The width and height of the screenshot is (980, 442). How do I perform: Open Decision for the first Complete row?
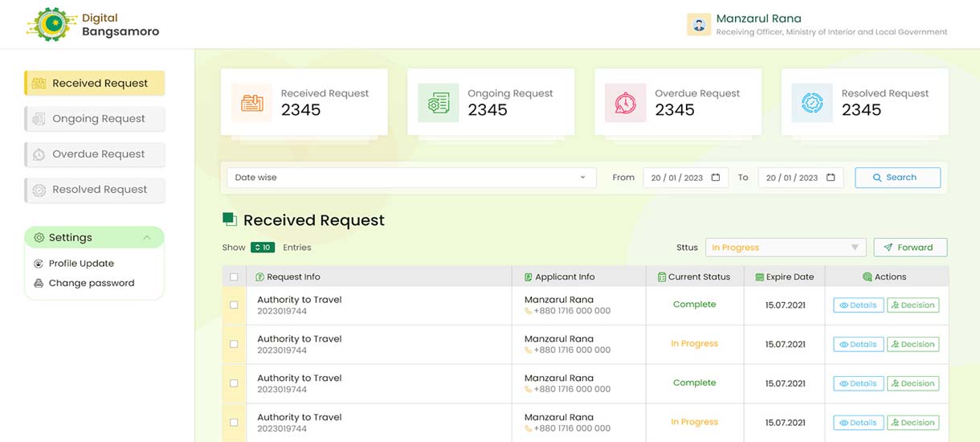point(913,305)
